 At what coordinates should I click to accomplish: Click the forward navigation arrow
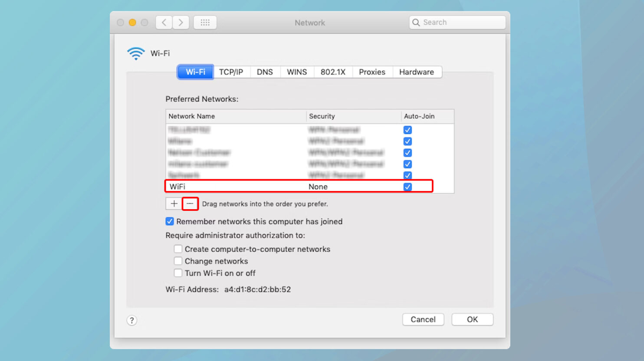click(x=181, y=22)
